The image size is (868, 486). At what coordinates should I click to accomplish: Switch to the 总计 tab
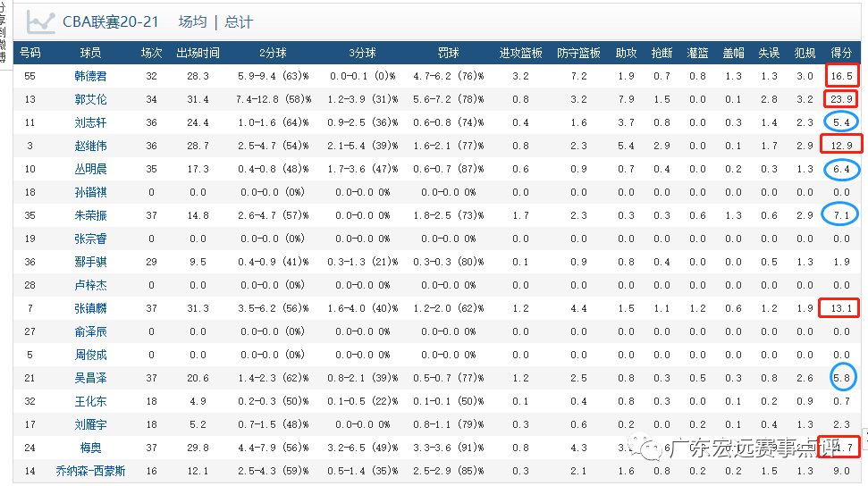click(239, 21)
